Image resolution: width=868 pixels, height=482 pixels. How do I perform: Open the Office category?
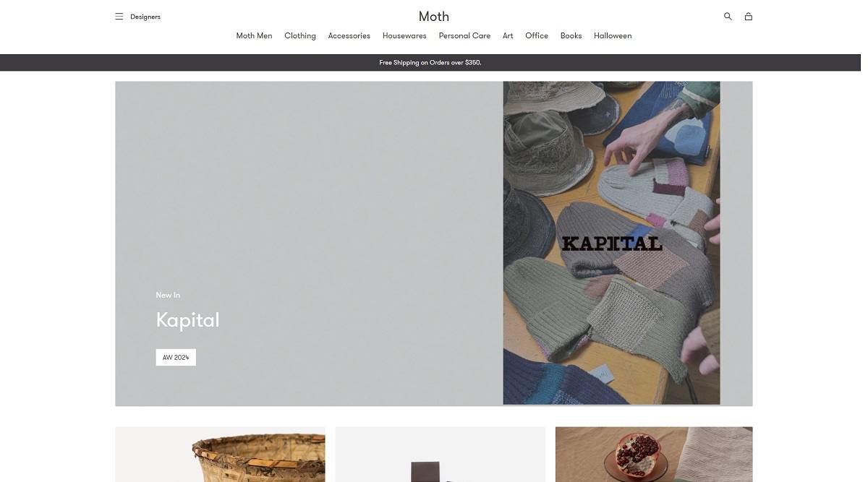click(537, 35)
